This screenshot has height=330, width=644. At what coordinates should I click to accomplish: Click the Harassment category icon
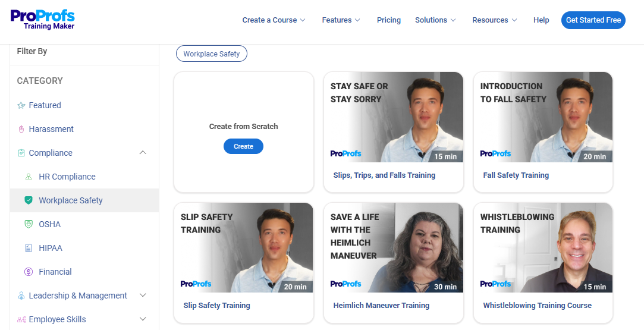click(x=21, y=129)
